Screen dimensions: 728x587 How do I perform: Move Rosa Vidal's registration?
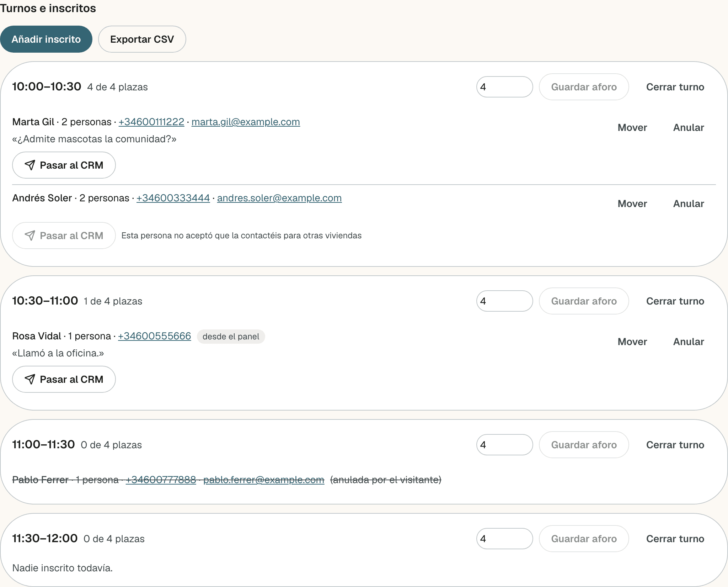[632, 342]
